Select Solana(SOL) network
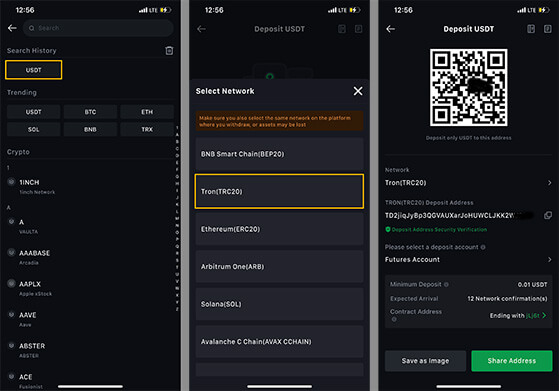Viewport: 559px width, 391px height. tap(280, 304)
